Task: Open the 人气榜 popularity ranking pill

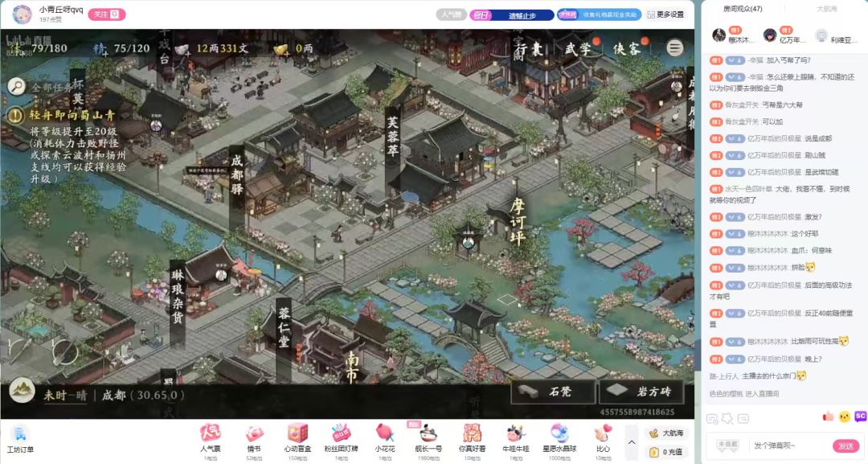Action: 451,15
